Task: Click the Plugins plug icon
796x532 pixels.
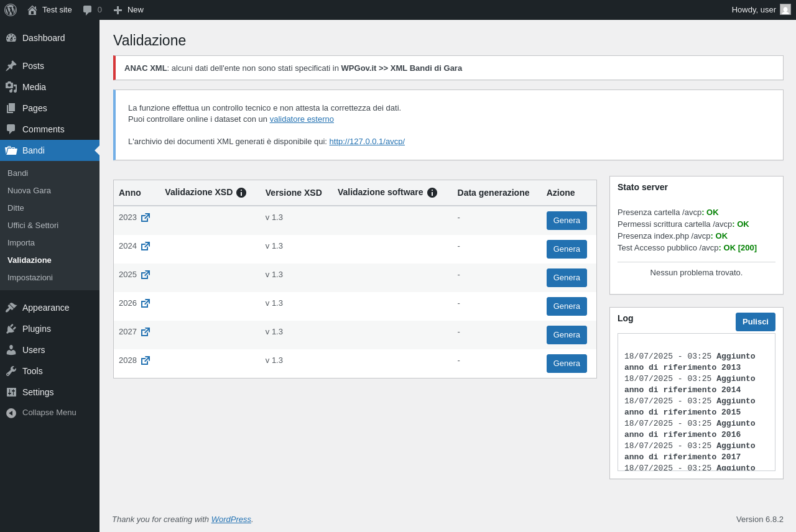Action: 11,329
